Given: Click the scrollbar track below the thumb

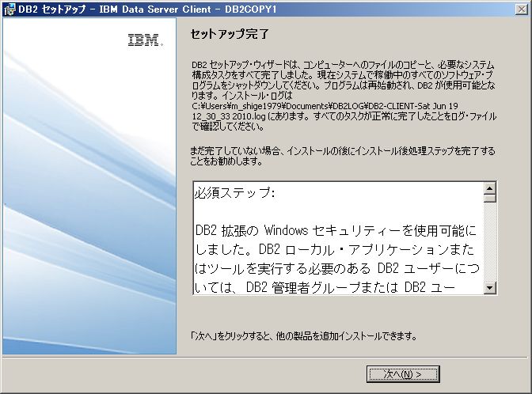Looking at the screenshot, I should coord(489,242).
